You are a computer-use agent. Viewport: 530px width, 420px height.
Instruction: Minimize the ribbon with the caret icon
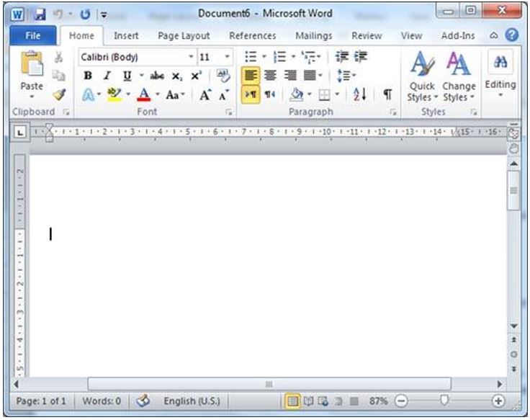point(494,35)
